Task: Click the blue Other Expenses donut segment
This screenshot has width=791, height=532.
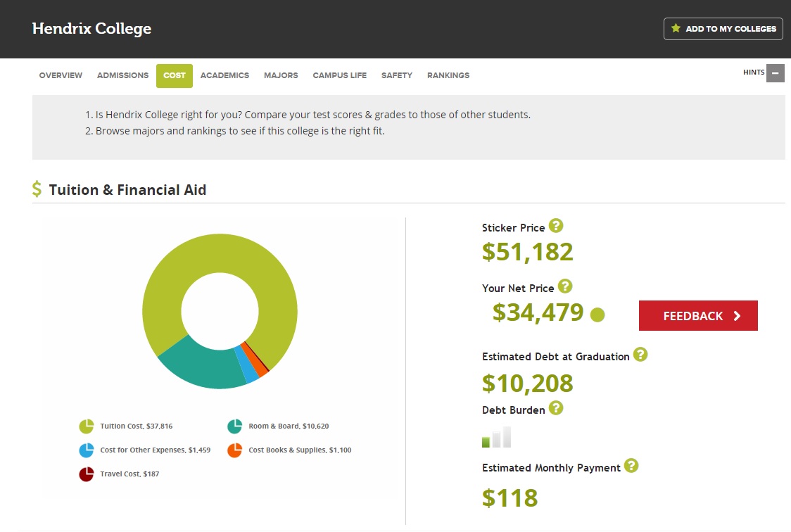Action: 247,364
